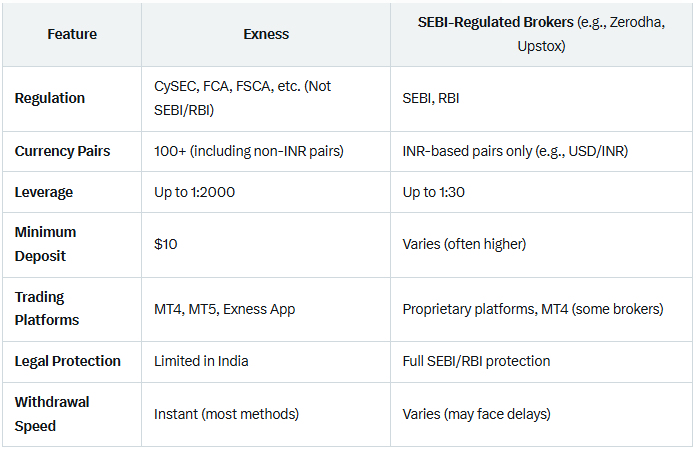
Task: Click the Full SEBI/RBI protection cell
Action: click(x=476, y=361)
